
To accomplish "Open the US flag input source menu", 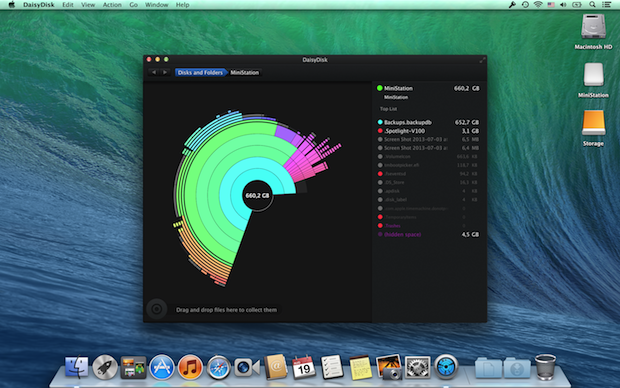I will point(550,5).
